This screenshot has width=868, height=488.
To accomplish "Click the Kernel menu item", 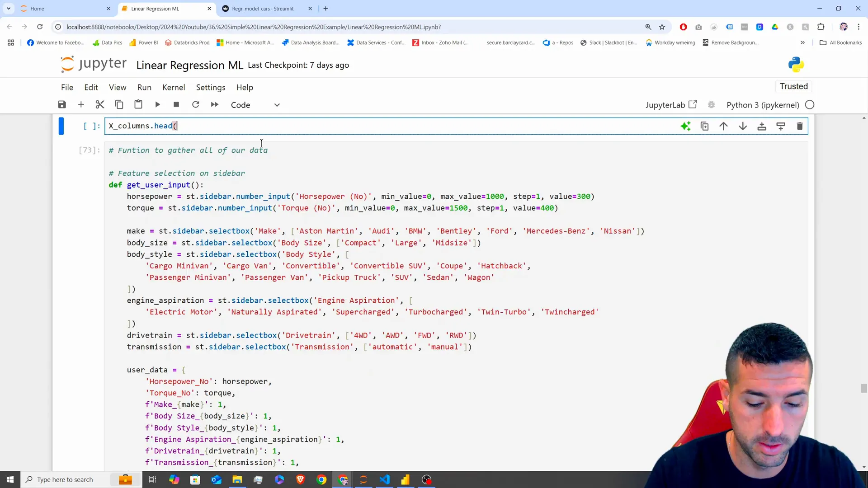I will (x=174, y=87).
